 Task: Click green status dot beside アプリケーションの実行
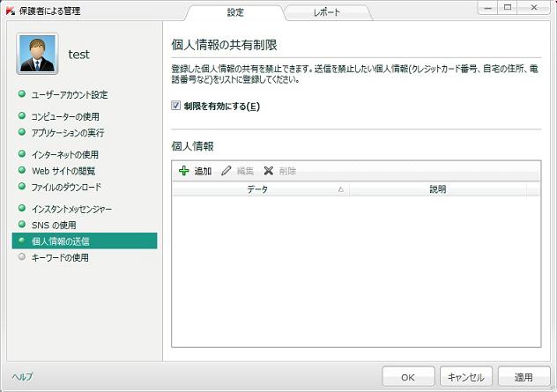coord(22,132)
